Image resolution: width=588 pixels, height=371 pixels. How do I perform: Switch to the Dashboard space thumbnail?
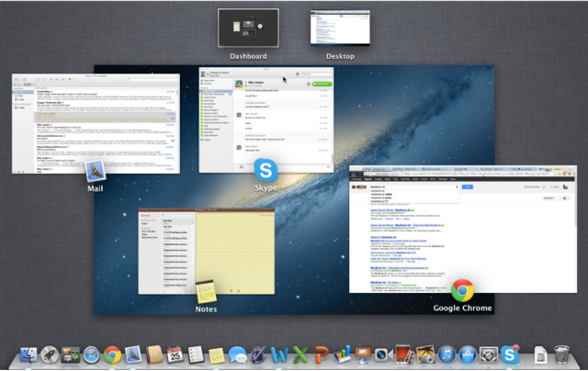(x=248, y=28)
